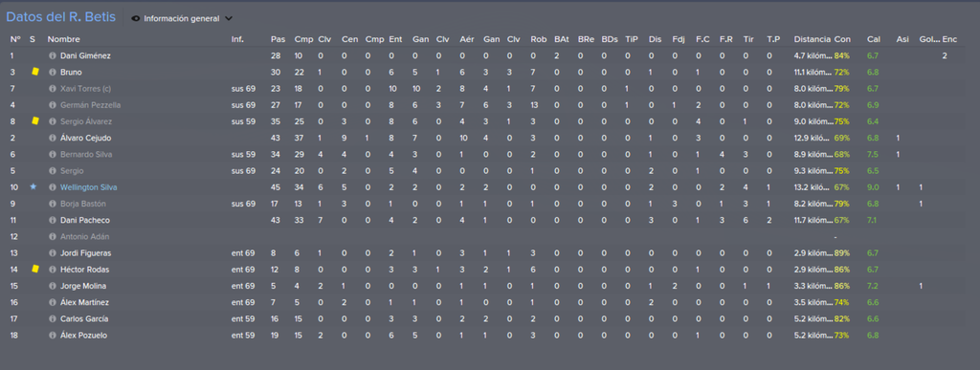
Task: Open info icon beside Sergio Álvarez
Action: click(53, 121)
